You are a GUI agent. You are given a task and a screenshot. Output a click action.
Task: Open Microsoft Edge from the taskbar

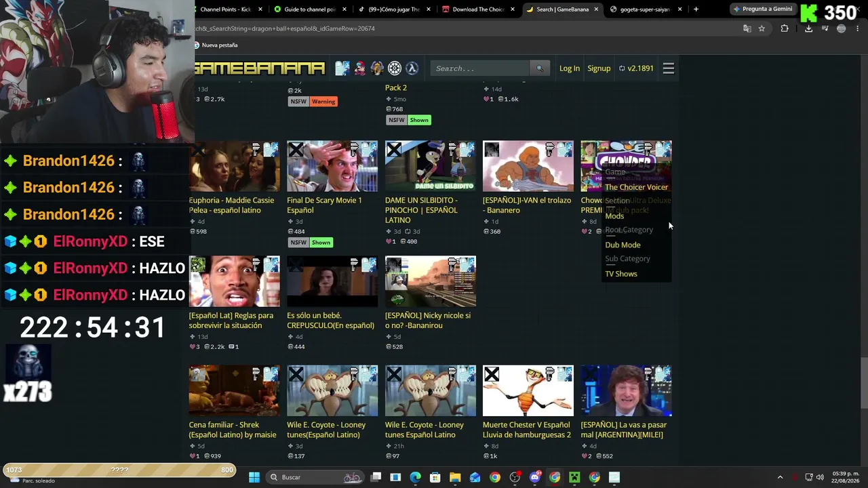tap(415, 477)
